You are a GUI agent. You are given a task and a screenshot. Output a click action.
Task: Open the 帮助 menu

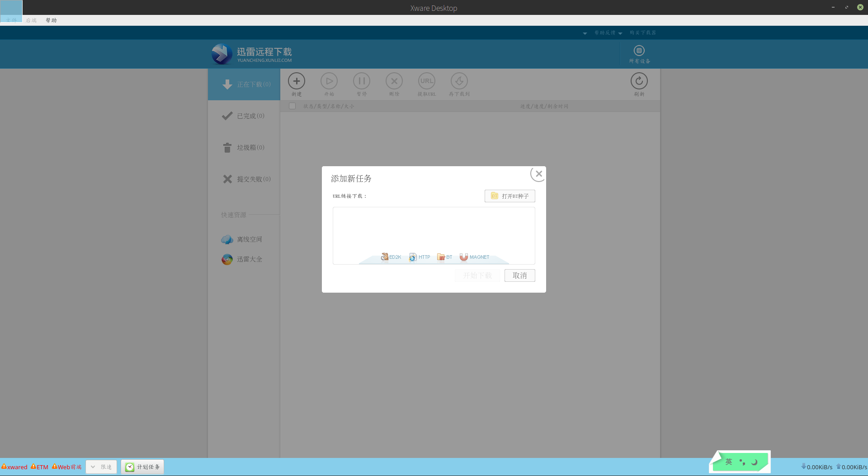coord(51,20)
